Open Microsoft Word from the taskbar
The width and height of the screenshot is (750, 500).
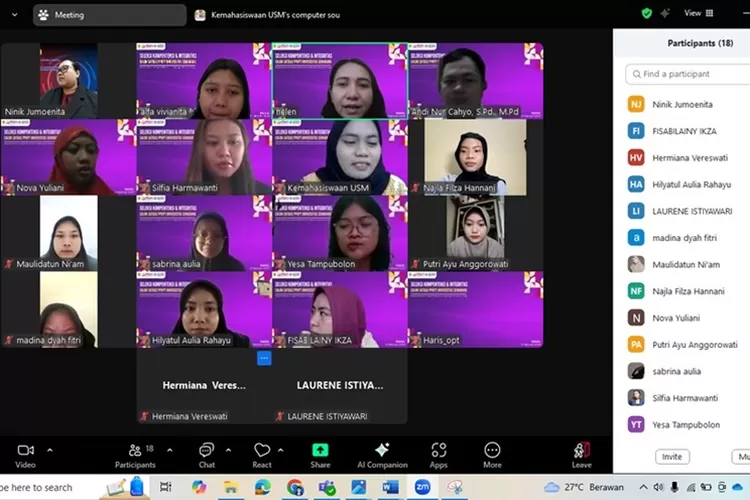point(390,488)
